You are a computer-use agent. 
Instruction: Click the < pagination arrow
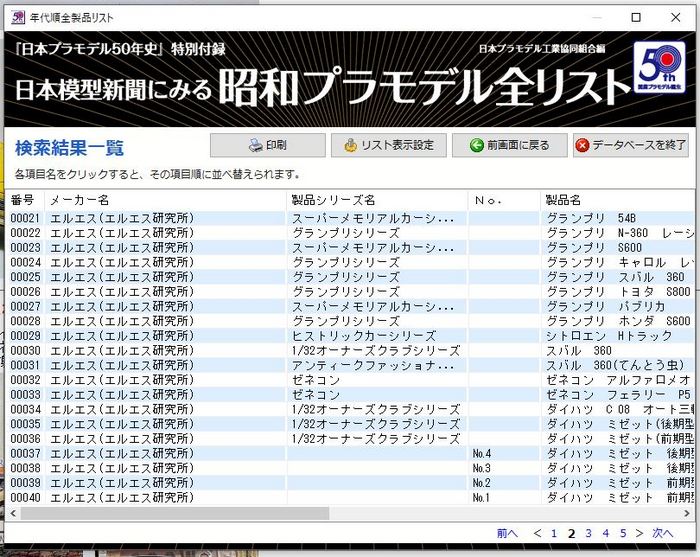[x=538, y=533]
